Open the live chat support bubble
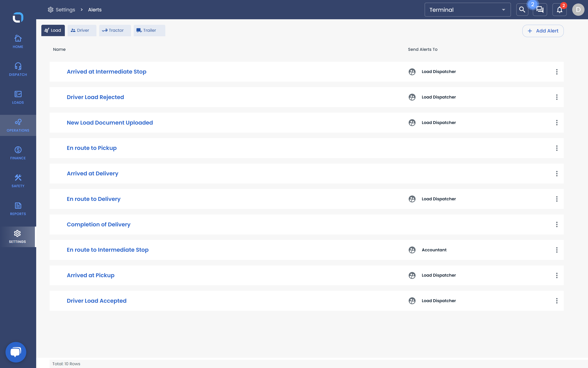The image size is (588, 368). point(16,352)
